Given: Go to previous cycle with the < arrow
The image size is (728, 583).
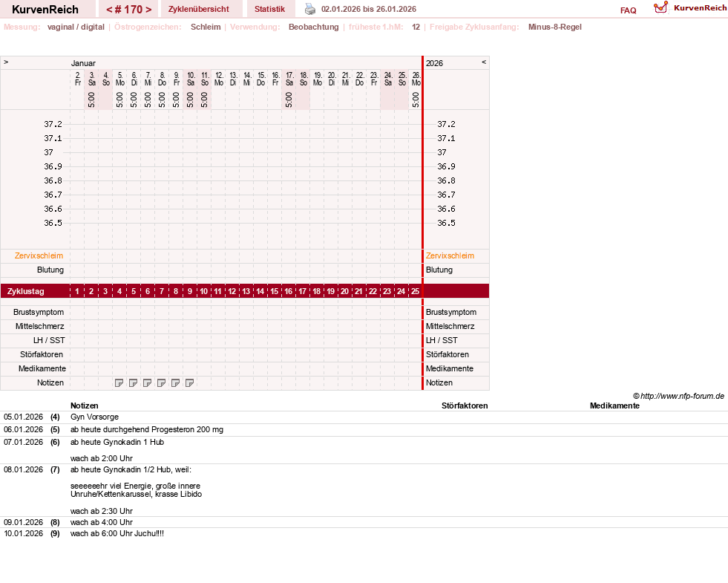Looking at the screenshot, I should click(109, 10).
